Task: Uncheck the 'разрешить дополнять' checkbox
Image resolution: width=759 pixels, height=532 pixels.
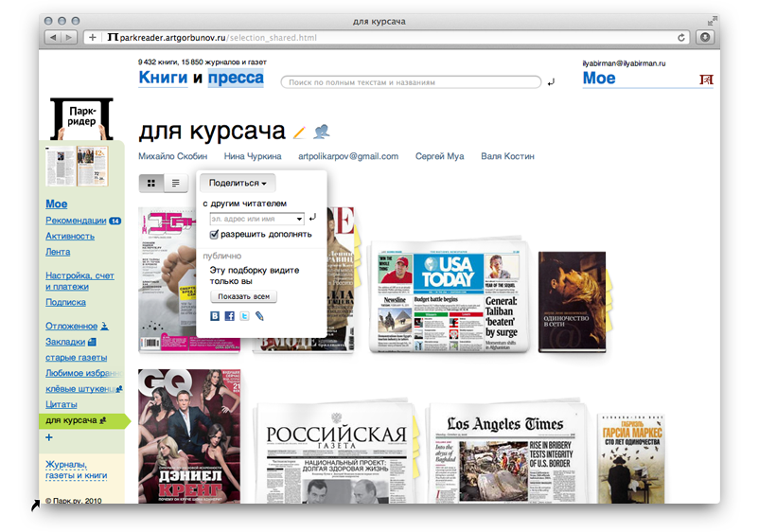Action: (x=215, y=234)
